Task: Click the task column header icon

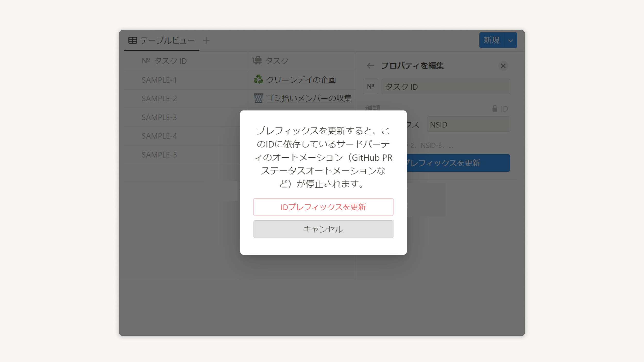Action: (x=257, y=61)
